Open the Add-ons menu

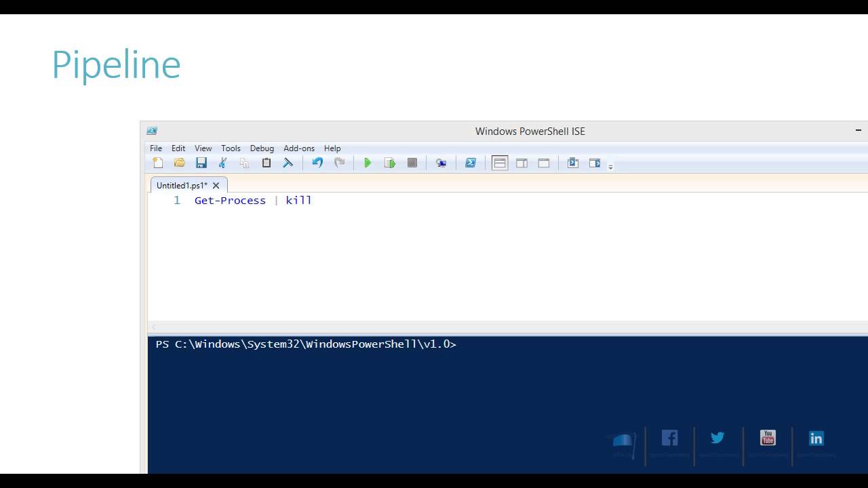tap(299, 148)
